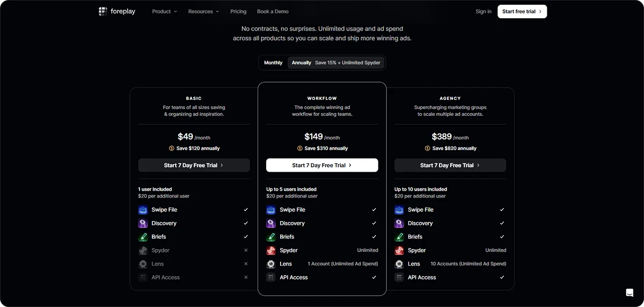Image resolution: width=644 pixels, height=307 pixels.
Task: Click Discovery icon in Workflow plan
Action: coord(271,223)
